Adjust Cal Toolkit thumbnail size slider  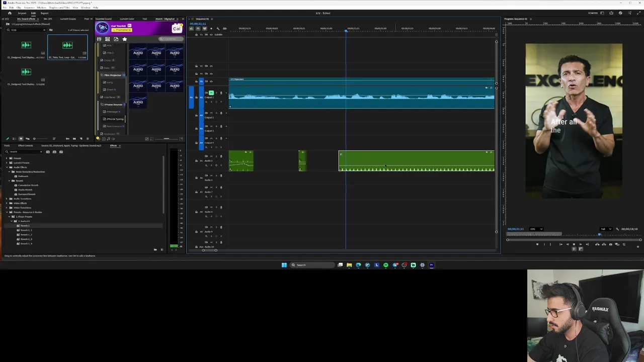point(167,139)
